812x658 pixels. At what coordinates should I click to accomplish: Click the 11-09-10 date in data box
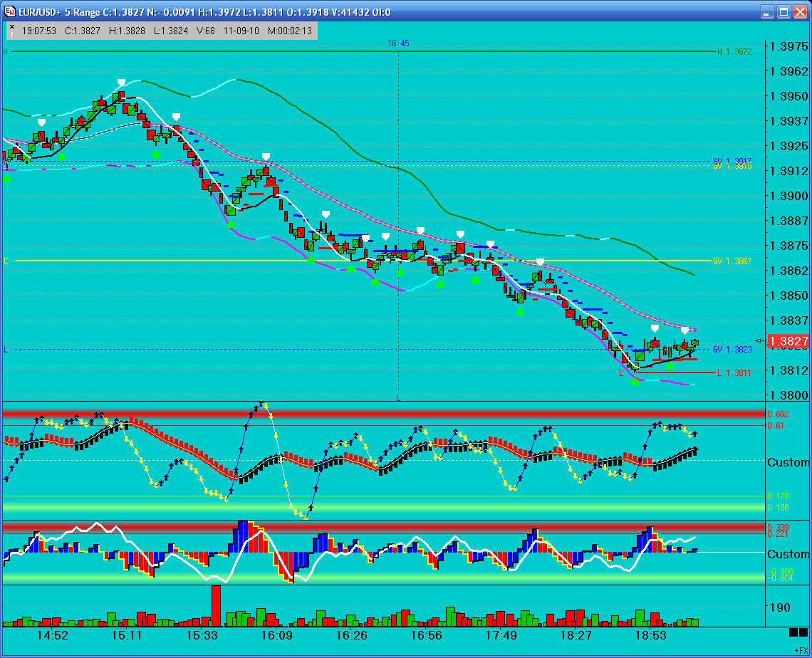point(241,31)
